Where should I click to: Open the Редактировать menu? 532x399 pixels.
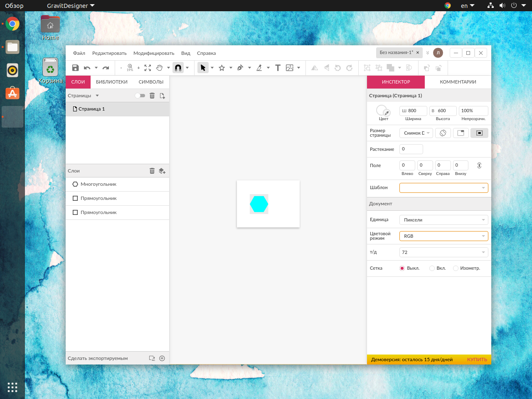pos(109,53)
